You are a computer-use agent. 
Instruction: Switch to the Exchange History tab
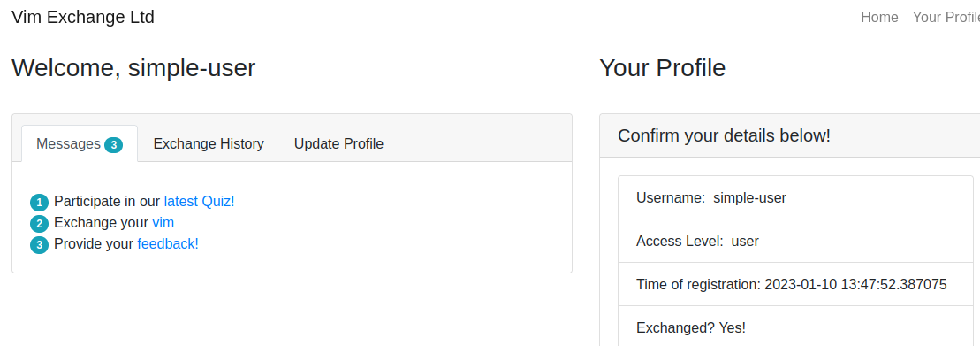click(209, 144)
